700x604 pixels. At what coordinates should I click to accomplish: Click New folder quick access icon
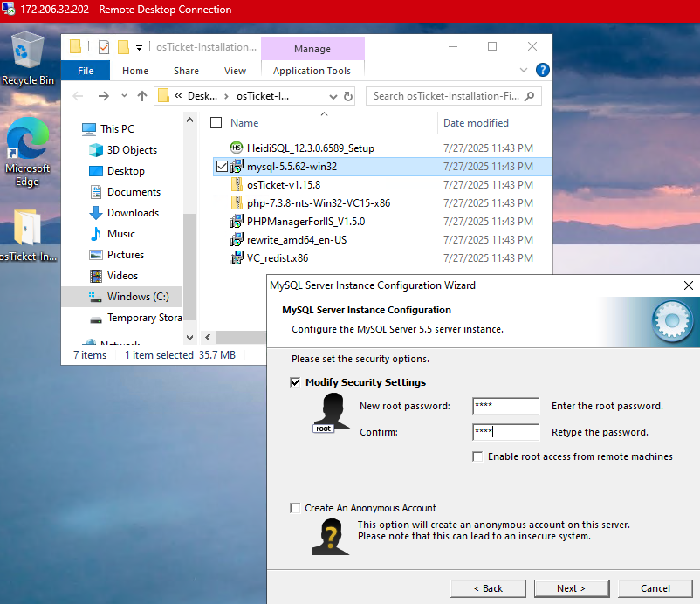123,47
